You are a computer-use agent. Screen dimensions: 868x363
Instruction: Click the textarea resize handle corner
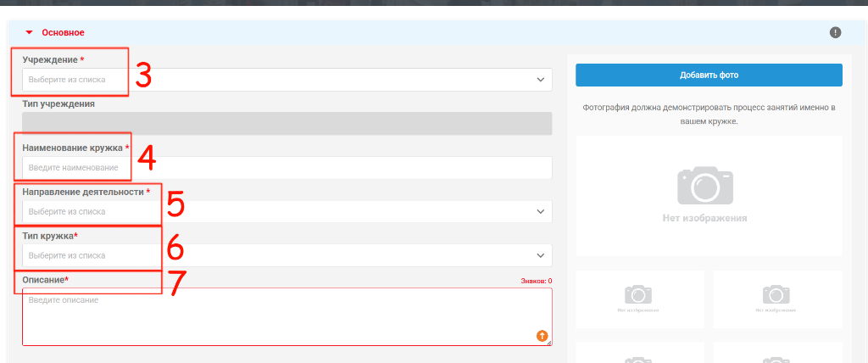tap(549, 343)
